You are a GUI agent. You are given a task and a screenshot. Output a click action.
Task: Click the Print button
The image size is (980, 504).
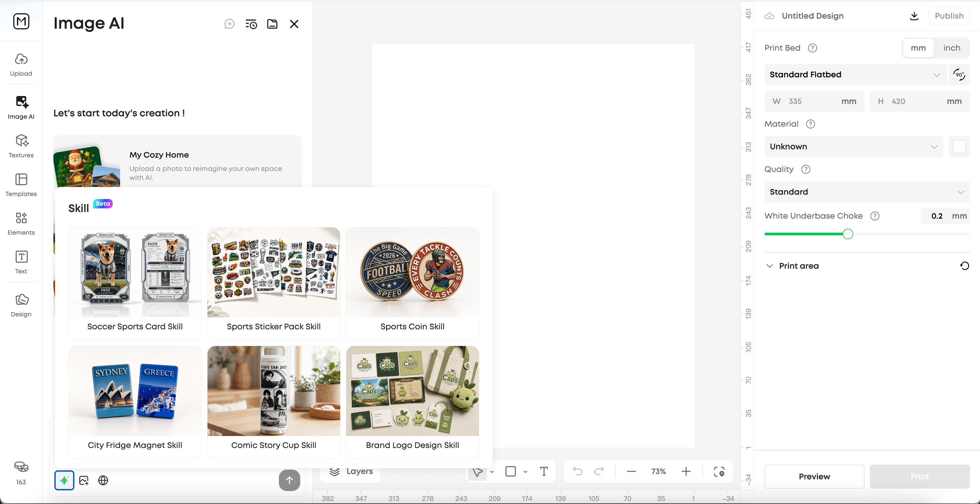click(920, 476)
